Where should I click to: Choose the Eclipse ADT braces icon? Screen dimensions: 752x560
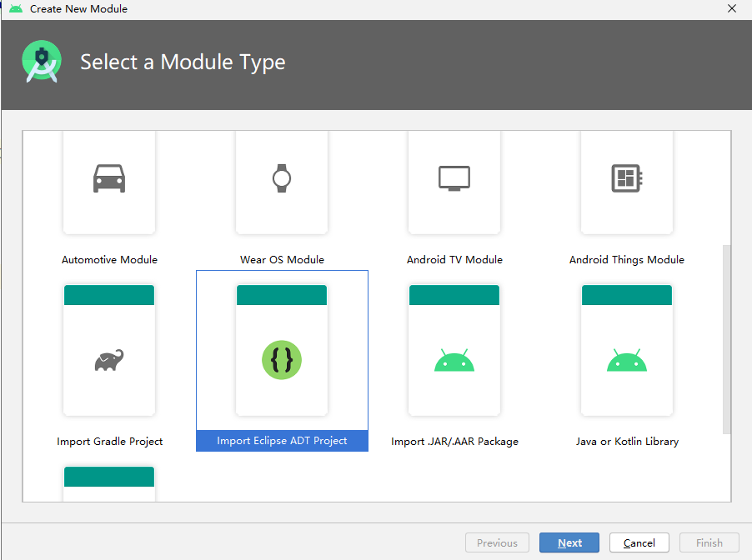[282, 360]
